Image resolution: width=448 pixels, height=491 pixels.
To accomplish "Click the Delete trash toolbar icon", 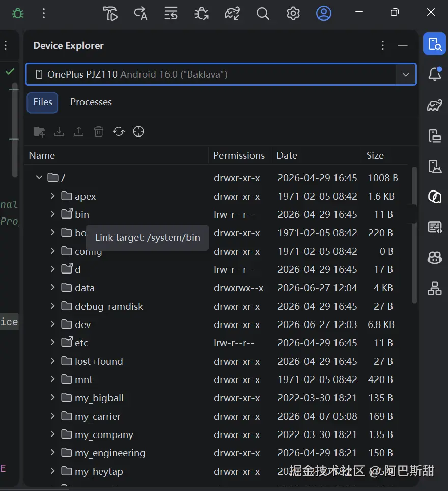I will [99, 131].
